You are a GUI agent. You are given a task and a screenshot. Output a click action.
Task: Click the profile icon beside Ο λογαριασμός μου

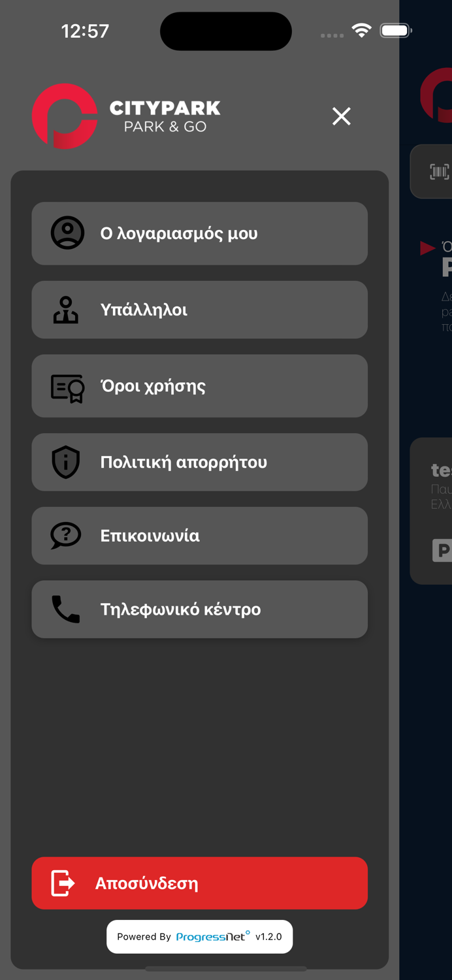(x=67, y=233)
